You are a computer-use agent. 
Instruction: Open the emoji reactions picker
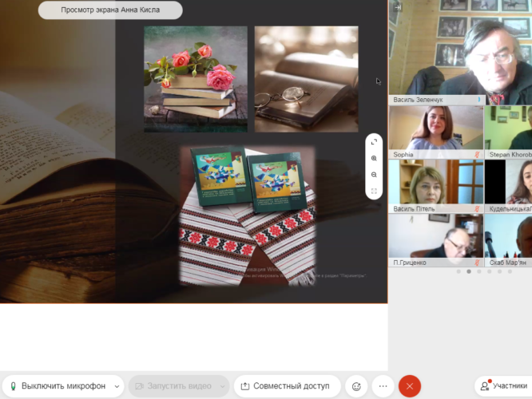[355, 386]
